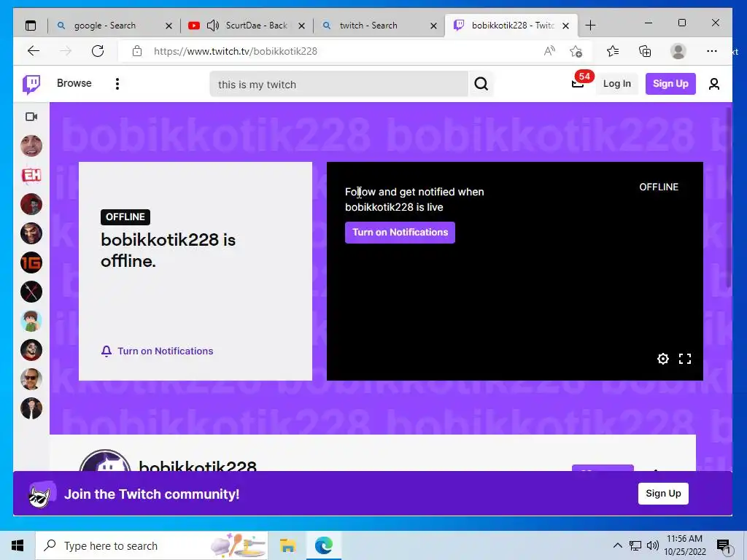Image resolution: width=747 pixels, height=560 pixels.
Task: Close the twitch - Search tab
Action: point(433,26)
